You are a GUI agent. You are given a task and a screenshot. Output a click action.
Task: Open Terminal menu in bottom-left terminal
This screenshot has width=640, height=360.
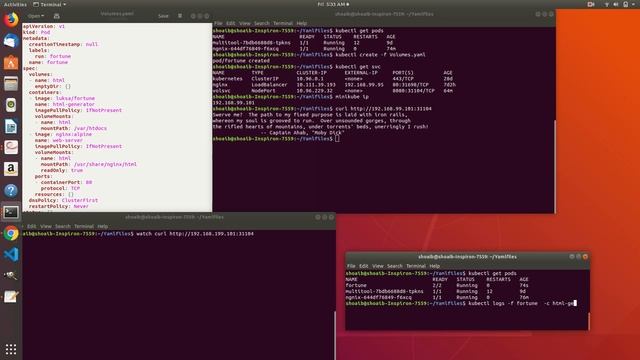pyautogui.click(x=84, y=226)
